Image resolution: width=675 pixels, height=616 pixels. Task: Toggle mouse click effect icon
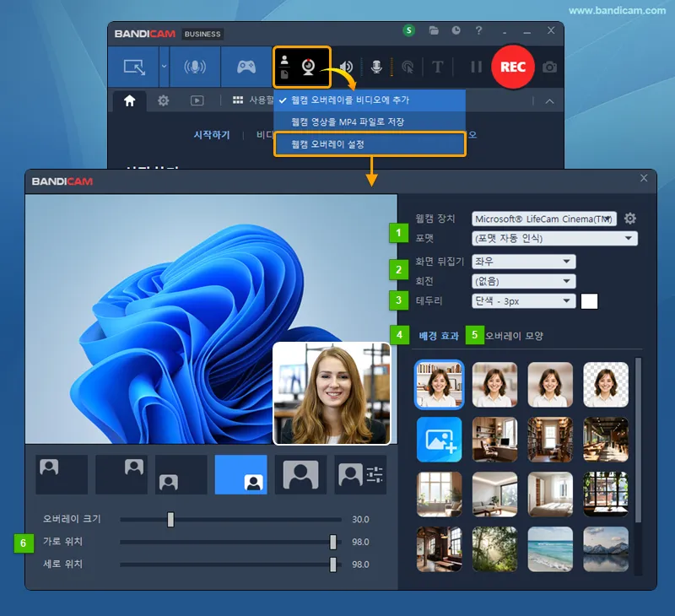[408, 67]
